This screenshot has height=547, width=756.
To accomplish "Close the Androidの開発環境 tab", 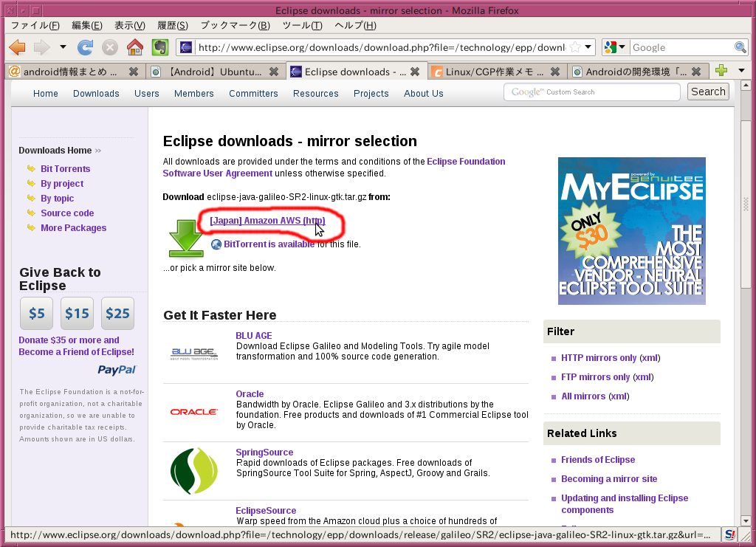I will [x=695, y=72].
